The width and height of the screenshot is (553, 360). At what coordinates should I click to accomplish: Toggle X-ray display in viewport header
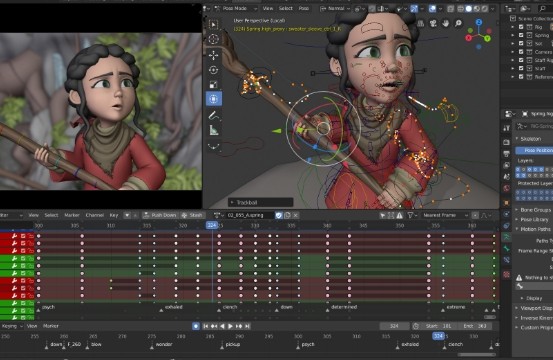click(451, 8)
